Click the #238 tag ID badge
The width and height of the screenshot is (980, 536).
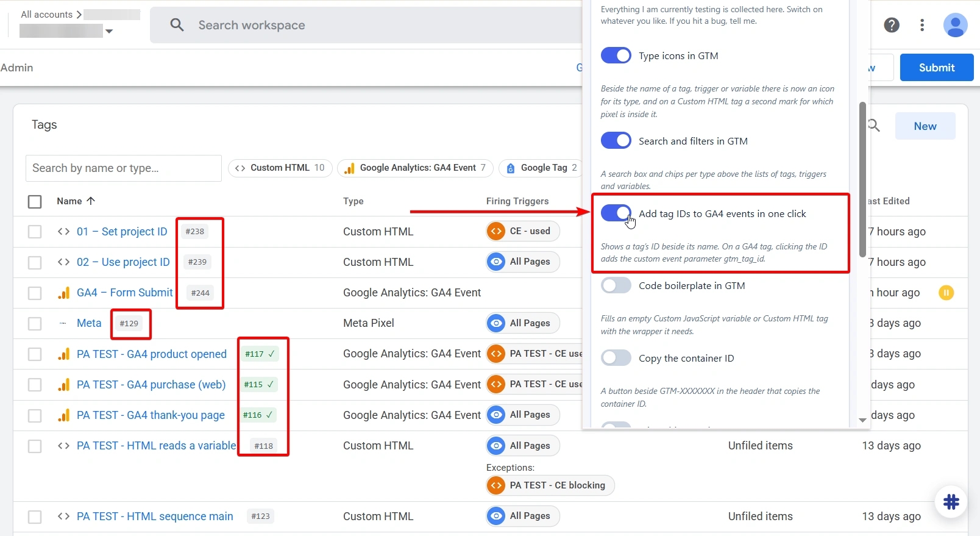195,232
